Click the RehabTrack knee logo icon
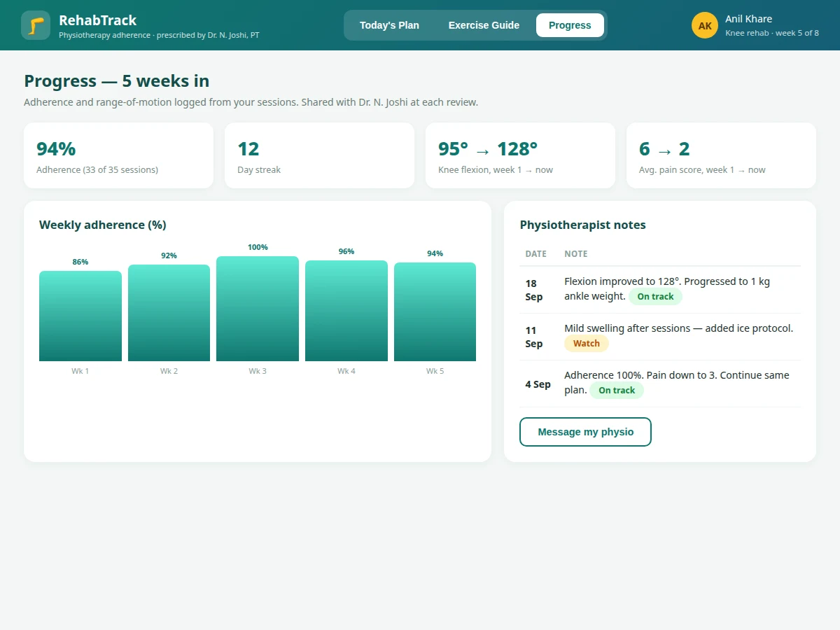Screen dimensions: 840x630 36,25
